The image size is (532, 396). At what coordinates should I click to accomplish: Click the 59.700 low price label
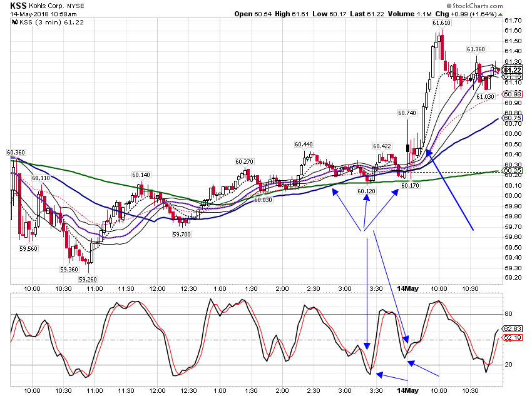(182, 234)
